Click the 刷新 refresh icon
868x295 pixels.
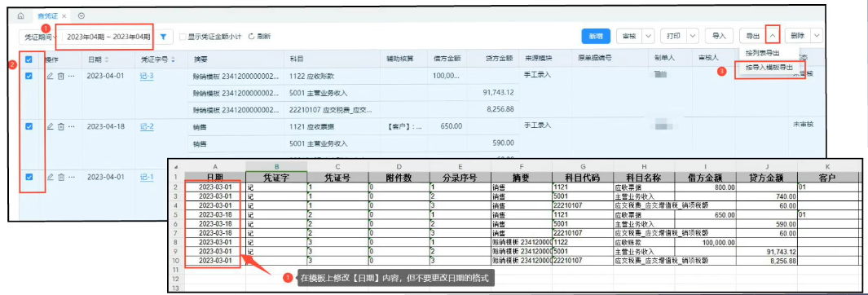tap(251, 37)
